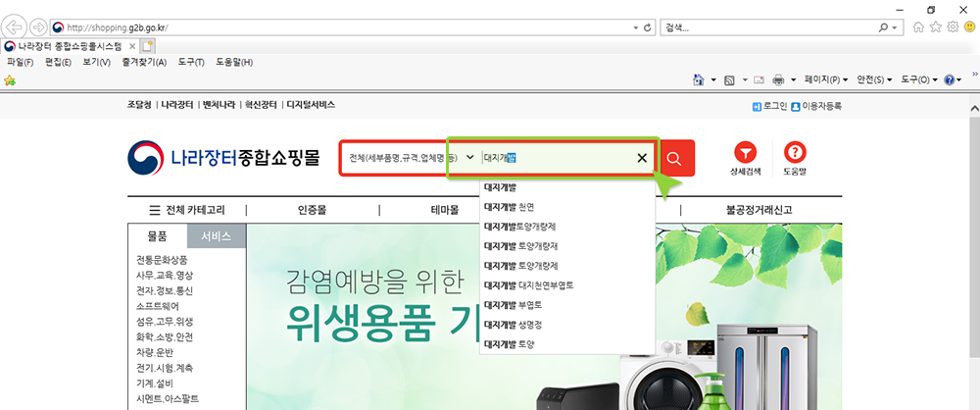The image size is (980, 410).
Task: Open the 안전(S) dropdown
Action: pos(874,80)
